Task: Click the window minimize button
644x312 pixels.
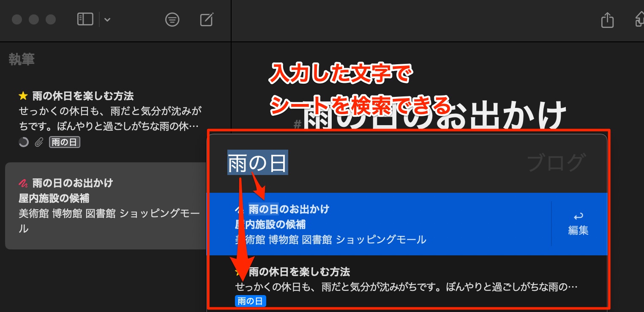Action: coord(34,19)
